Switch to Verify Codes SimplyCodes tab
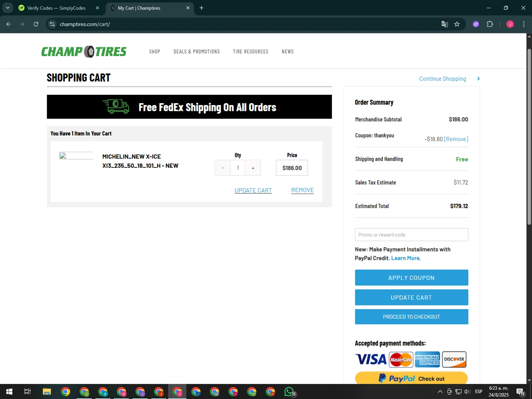Image resolution: width=532 pixels, height=399 pixels. pos(57,8)
